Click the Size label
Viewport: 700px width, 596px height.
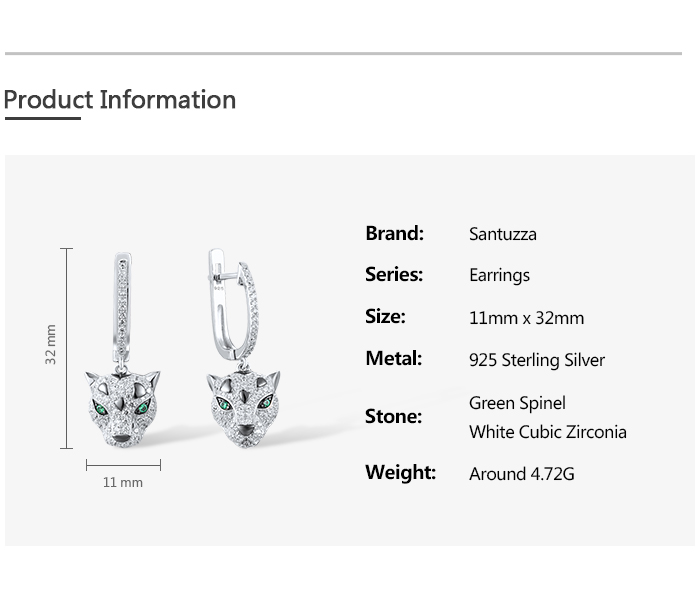click(x=385, y=316)
